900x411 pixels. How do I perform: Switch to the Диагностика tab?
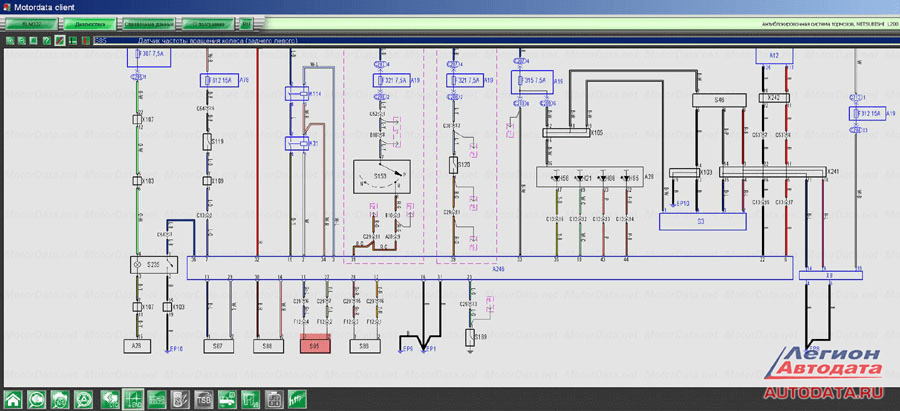90,25
